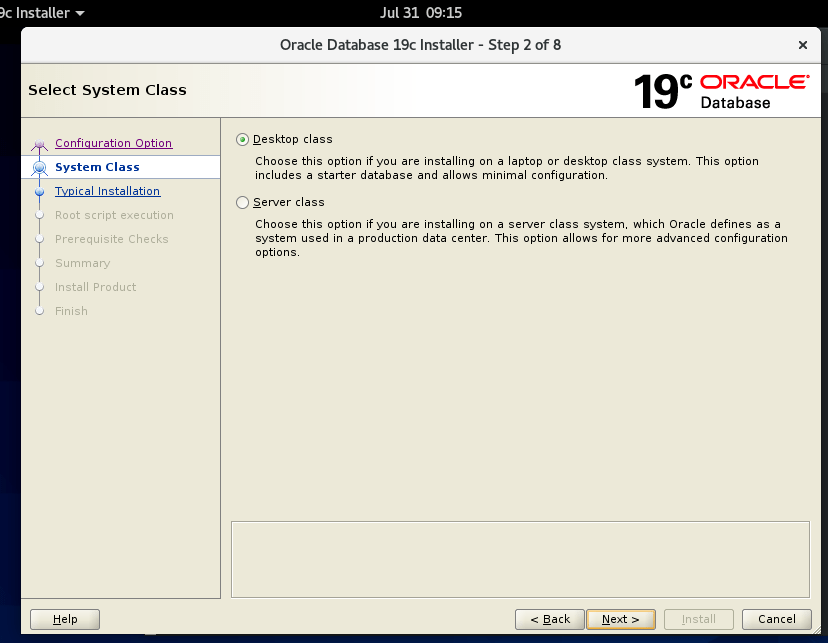Click the 'Select System Class' heading
Screen dimensions: 828x643
click(107, 90)
